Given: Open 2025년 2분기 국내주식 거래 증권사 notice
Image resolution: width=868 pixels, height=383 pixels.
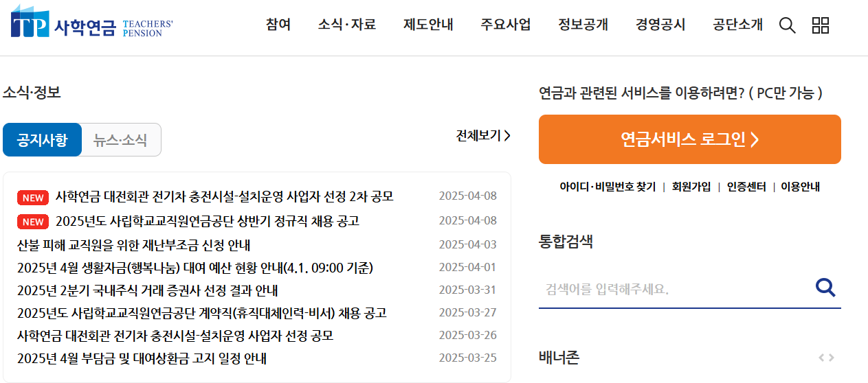Looking at the screenshot, I should [148, 290].
